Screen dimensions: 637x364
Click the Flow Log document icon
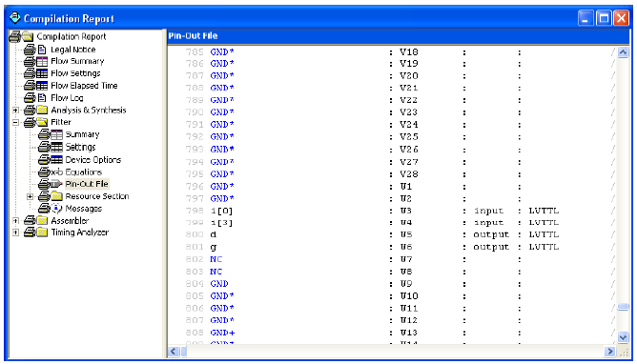coord(42,98)
